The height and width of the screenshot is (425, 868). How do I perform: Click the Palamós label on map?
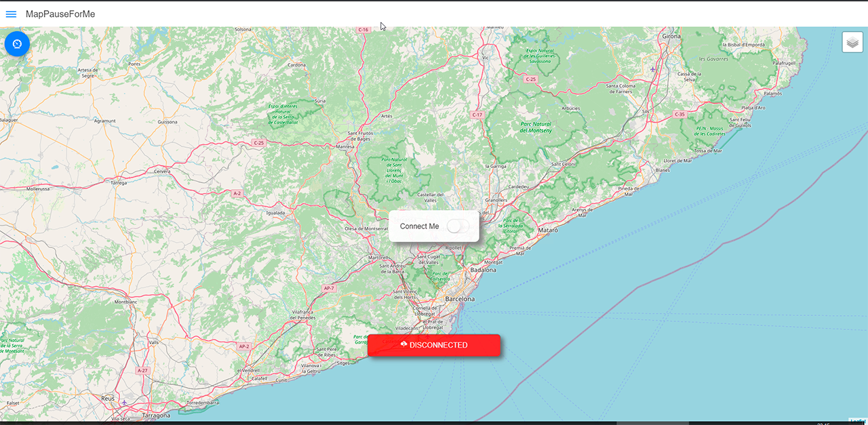click(772, 93)
